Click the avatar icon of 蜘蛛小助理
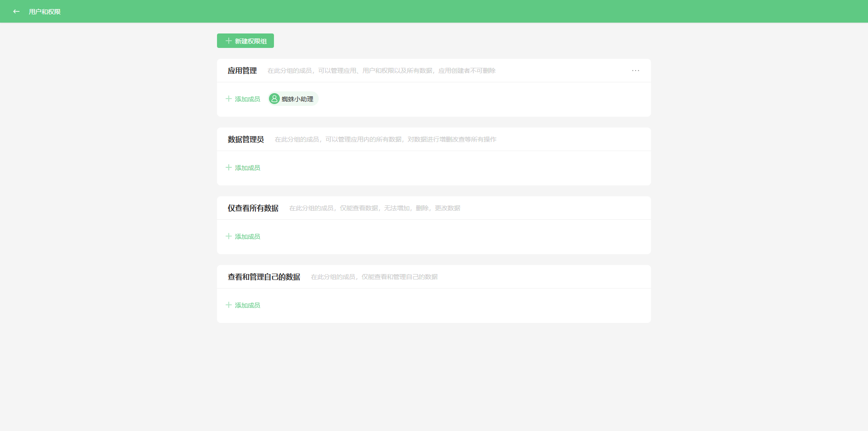This screenshot has width=868, height=431. pos(274,99)
